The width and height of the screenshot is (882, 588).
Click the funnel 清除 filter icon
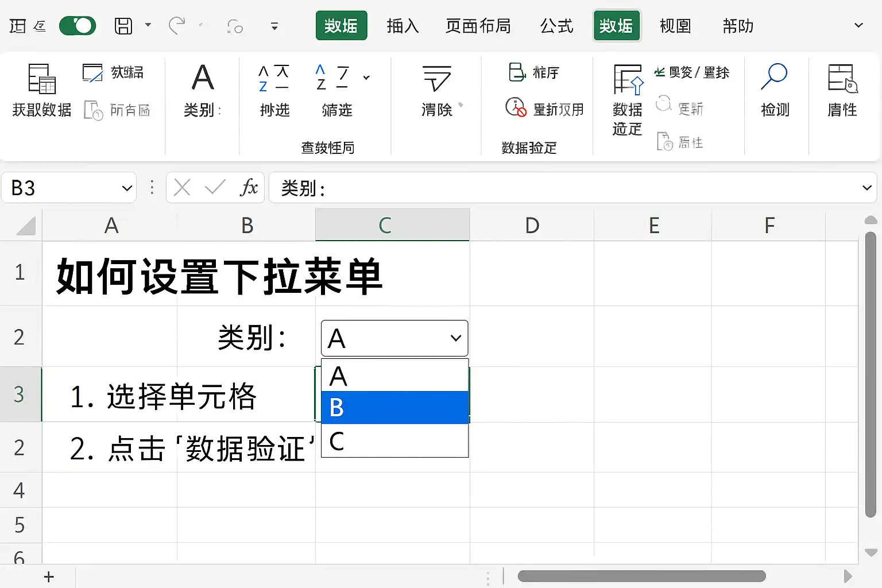(437, 78)
